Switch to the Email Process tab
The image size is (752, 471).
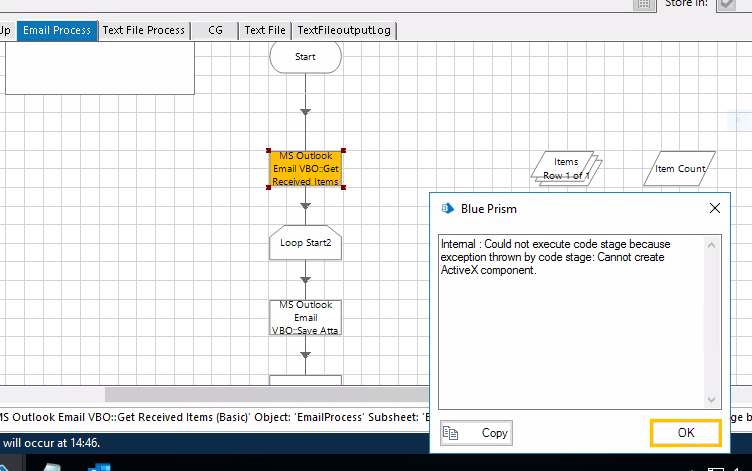tap(57, 31)
